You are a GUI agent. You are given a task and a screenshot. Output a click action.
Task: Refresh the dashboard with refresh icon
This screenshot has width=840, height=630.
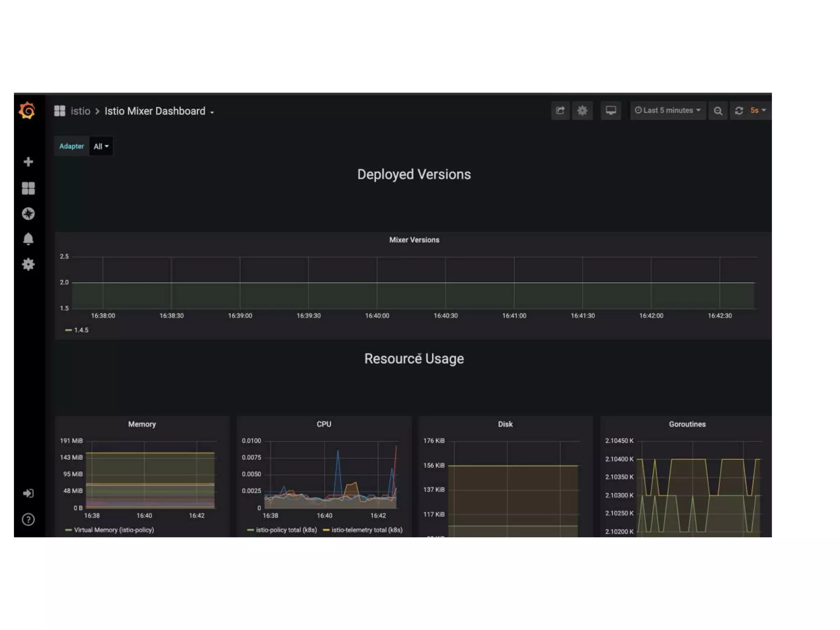point(739,111)
